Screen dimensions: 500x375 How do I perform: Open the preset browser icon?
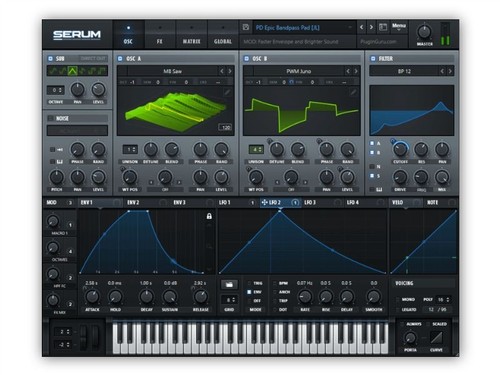(x=383, y=27)
